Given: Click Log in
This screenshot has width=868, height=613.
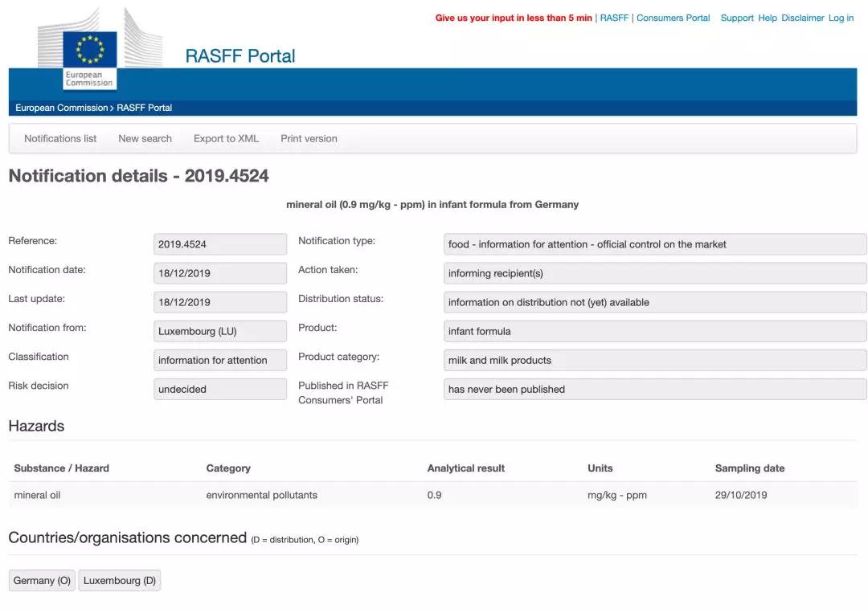Looking at the screenshot, I should pos(841,18).
